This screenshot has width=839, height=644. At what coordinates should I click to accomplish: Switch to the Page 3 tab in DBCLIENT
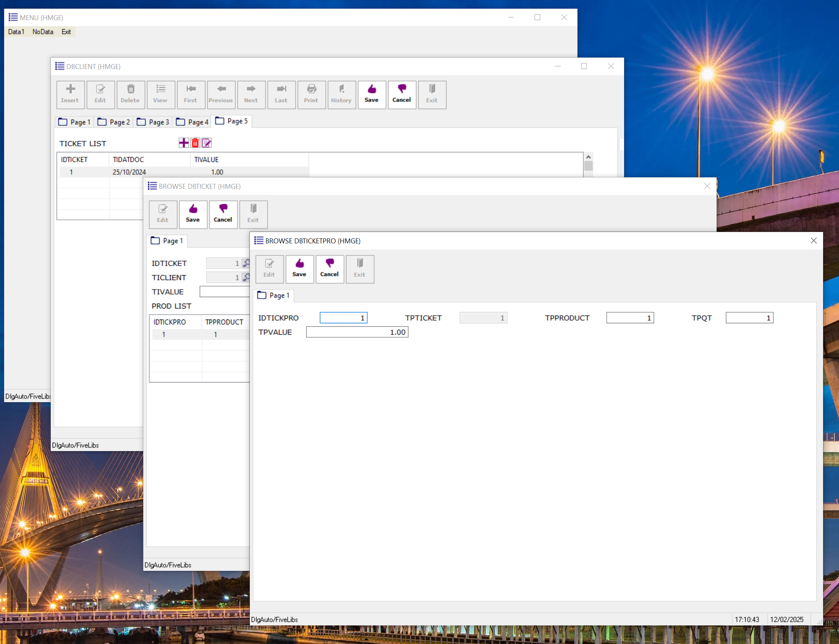click(x=154, y=122)
